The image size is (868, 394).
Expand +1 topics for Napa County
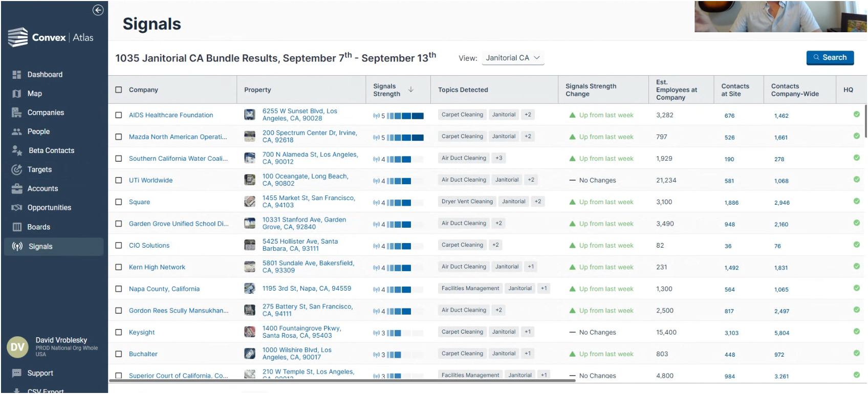click(544, 289)
